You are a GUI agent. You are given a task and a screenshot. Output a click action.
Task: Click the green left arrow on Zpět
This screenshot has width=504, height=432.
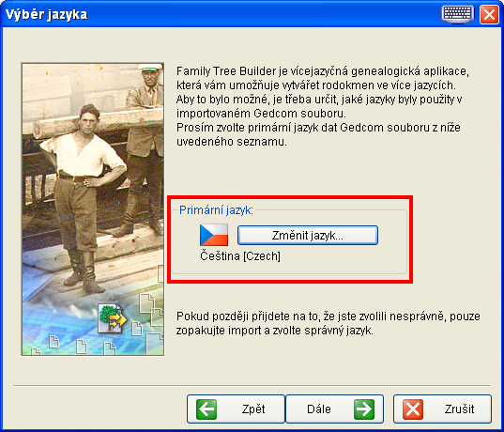pyautogui.click(x=206, y=409)
